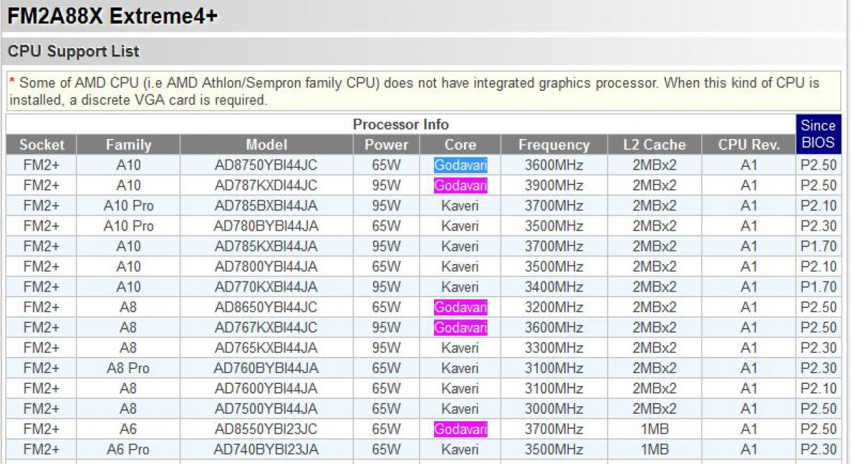Select model AD787KXDI44JC
This screenshot has height=464, width=868.
click(x=266, y=185)
